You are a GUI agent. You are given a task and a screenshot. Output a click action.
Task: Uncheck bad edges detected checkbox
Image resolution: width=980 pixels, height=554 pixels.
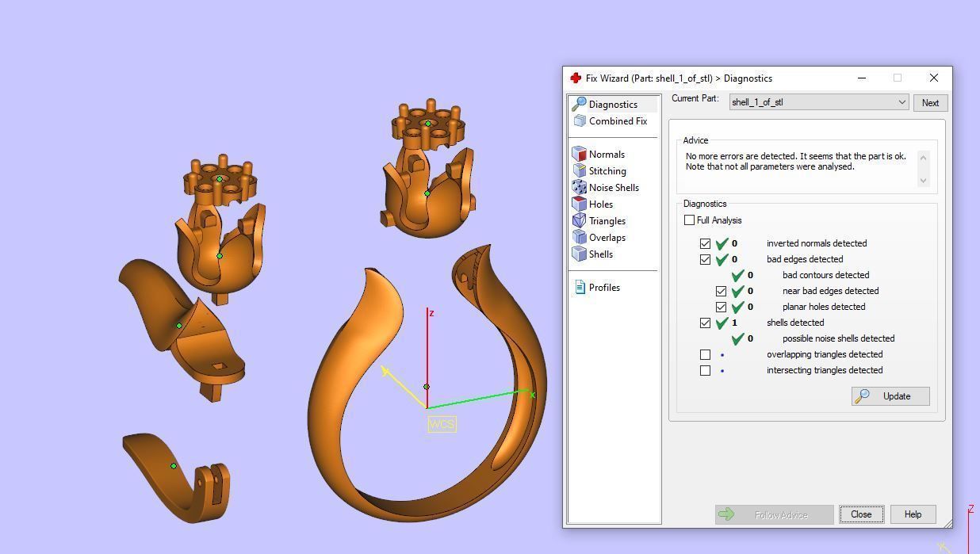click(x=705, y=259)
